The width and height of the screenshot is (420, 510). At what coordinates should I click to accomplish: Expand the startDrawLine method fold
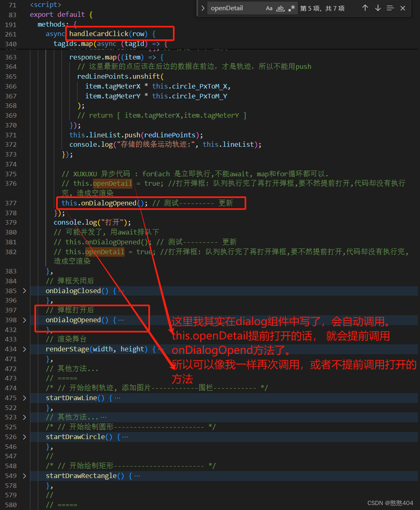tap(24, 398)
